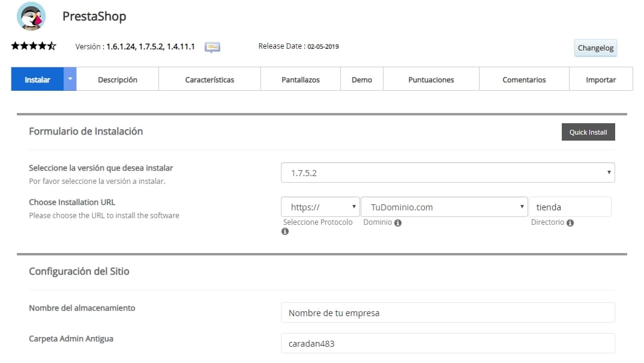The width and height of the screenshot is (644, 363).
Task: Open the Demo tab
Action: pyautogui.click(x=362, y=79)
